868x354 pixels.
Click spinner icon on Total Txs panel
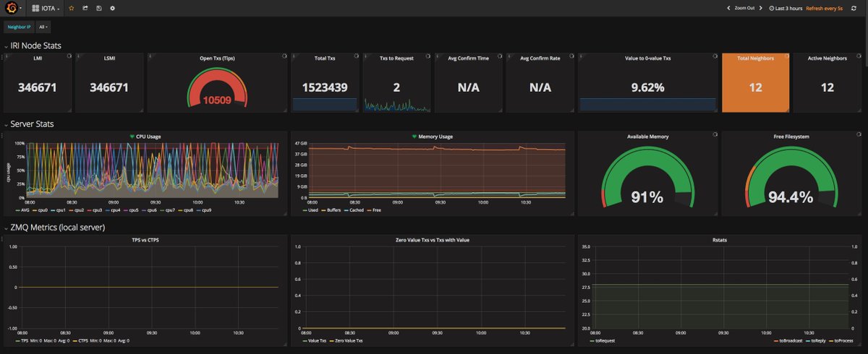pos(356,56)
